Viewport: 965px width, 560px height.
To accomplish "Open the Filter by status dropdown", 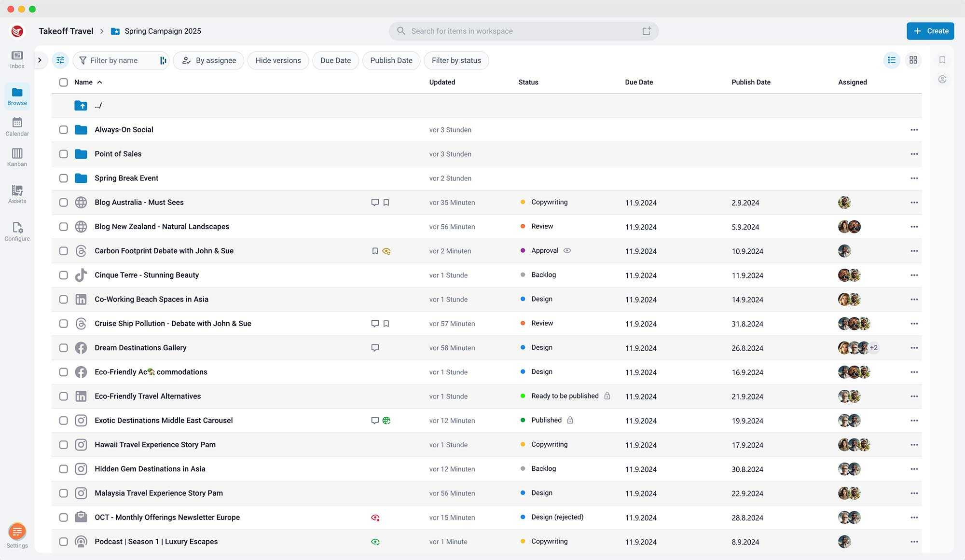I will click(x=456, y=60).
